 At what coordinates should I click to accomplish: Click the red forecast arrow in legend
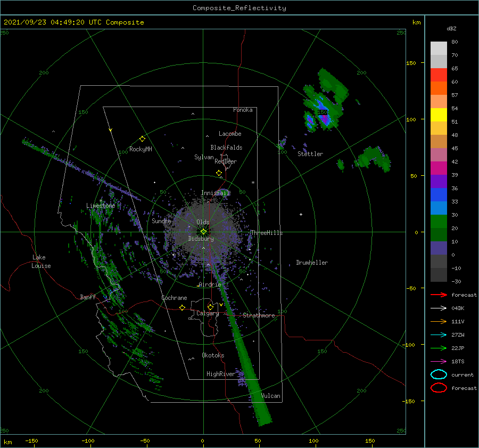tap(439, 295)
